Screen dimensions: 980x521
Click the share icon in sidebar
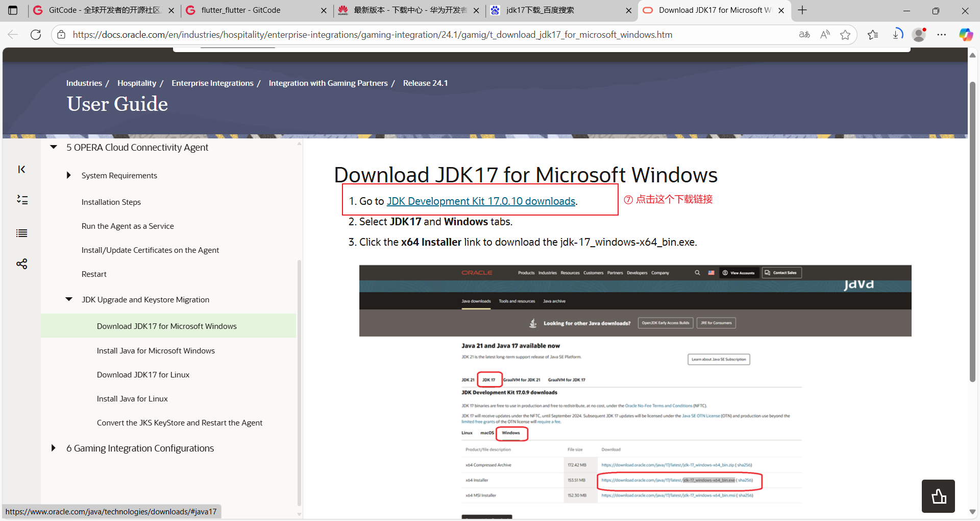click(22, 264)
